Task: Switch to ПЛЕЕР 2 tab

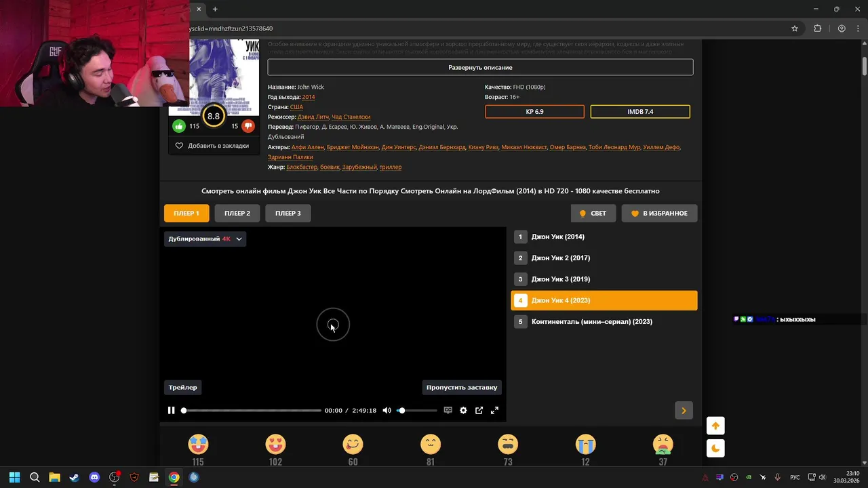Action: point(237,213)
